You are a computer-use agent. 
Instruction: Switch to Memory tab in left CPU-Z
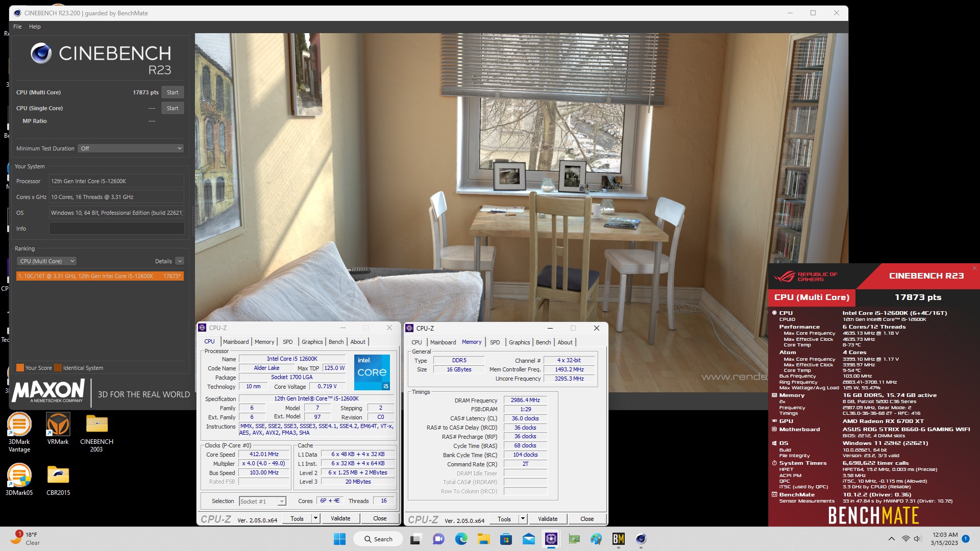(264, 342)
